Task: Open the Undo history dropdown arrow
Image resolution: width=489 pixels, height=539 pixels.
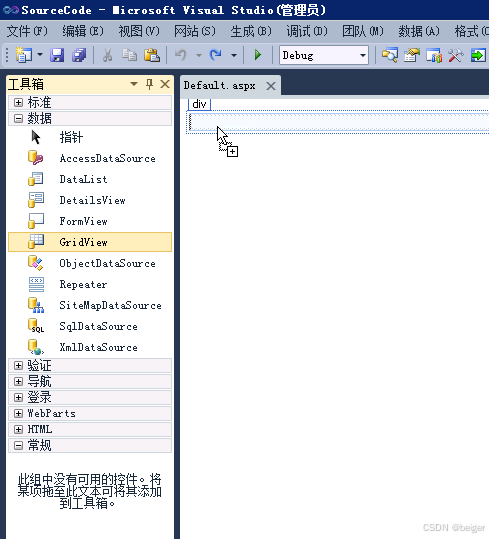Action: (199, 55)
